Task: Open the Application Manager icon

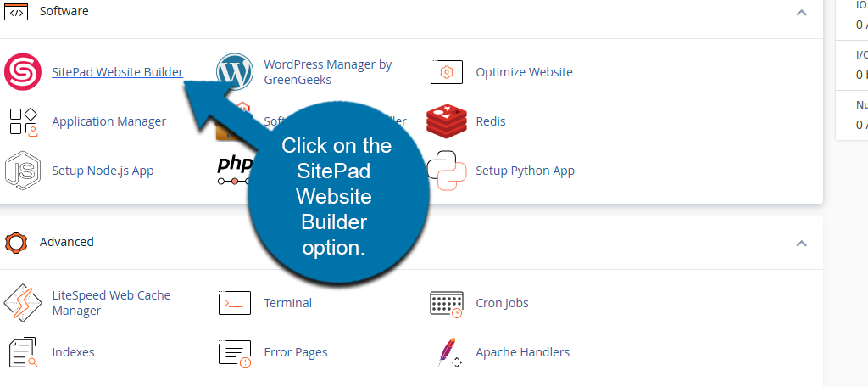Action: (x=23, y=121)
